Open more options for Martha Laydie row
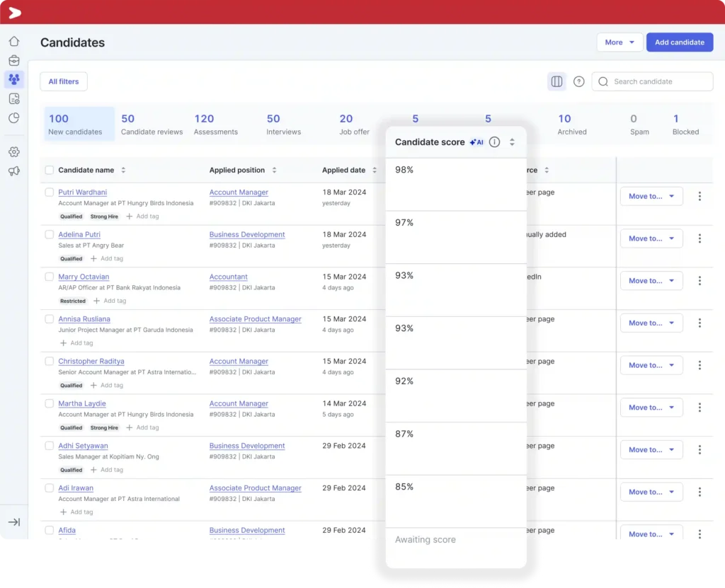725x588 pixels. click(700, 408)
